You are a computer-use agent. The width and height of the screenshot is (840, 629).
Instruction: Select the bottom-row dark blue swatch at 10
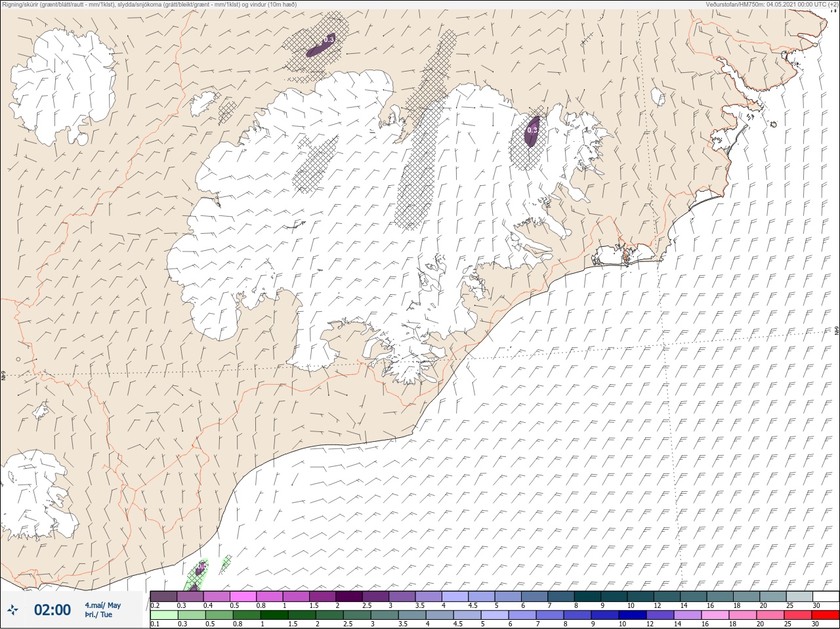pyautogui.click(x=633, y=615)
